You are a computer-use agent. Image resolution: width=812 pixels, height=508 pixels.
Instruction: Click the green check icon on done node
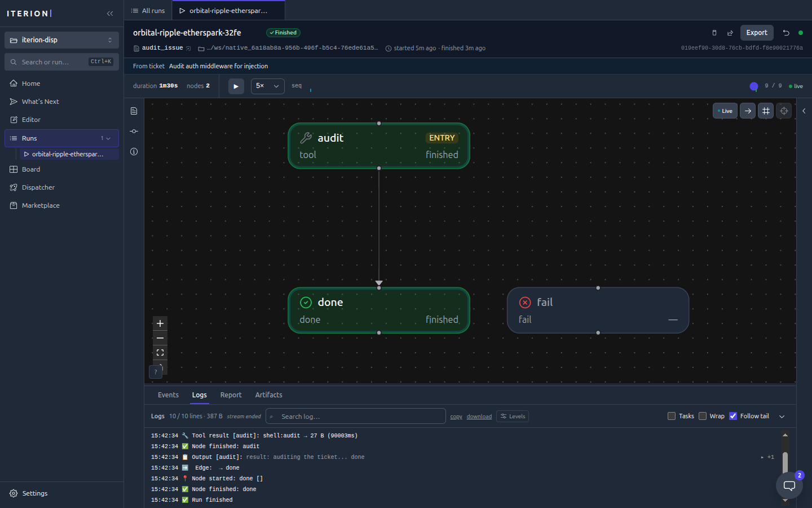click(x=306, y=303)
